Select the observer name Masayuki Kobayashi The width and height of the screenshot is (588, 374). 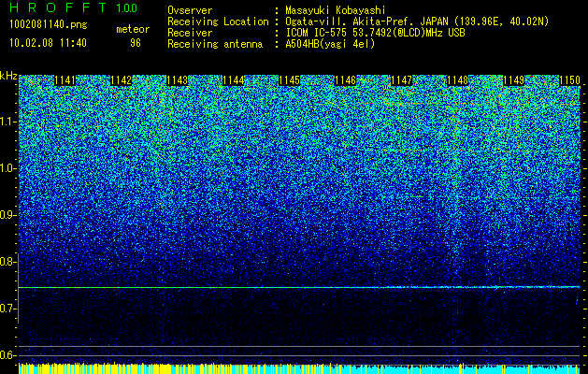[336, 10]
